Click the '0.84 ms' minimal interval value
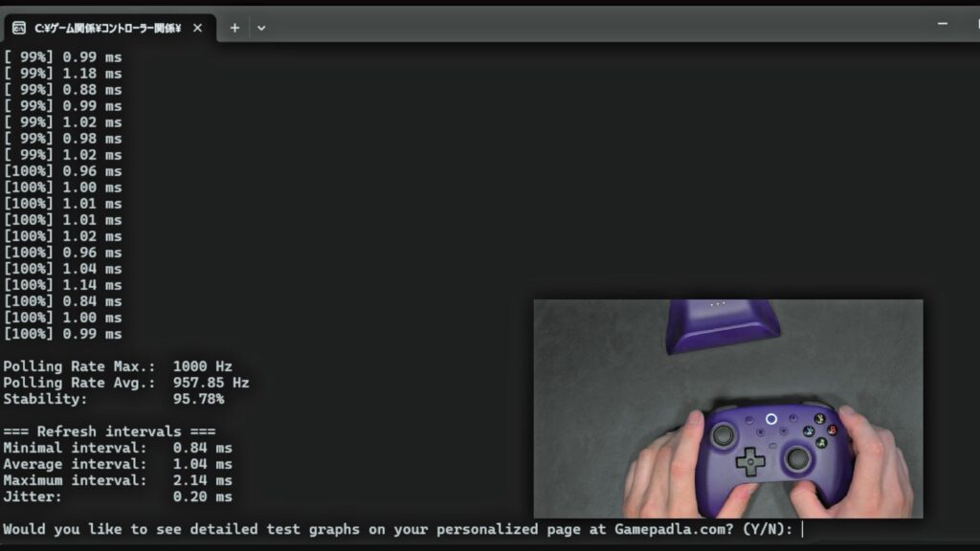The image size is (980, 551). [x=203, y=448]
